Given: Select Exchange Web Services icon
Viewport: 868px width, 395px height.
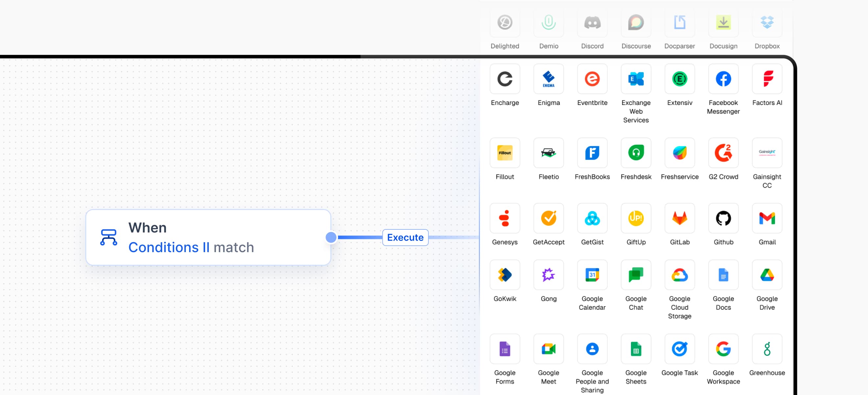Looking at the screenshot, I should (636, 79).
